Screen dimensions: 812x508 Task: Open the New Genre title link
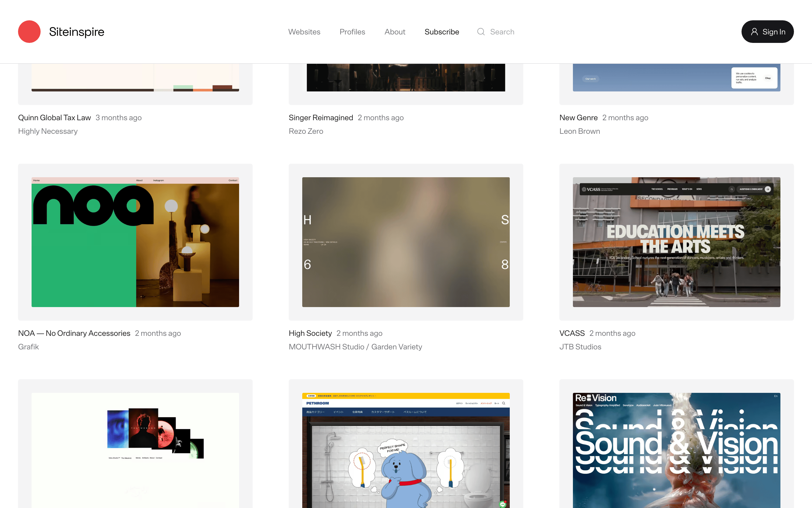tap(579, 118)
